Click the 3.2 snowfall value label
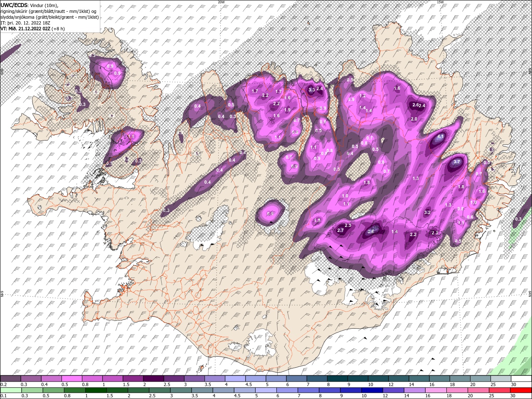This screenshot has height=399, width=532. (427, 212)
